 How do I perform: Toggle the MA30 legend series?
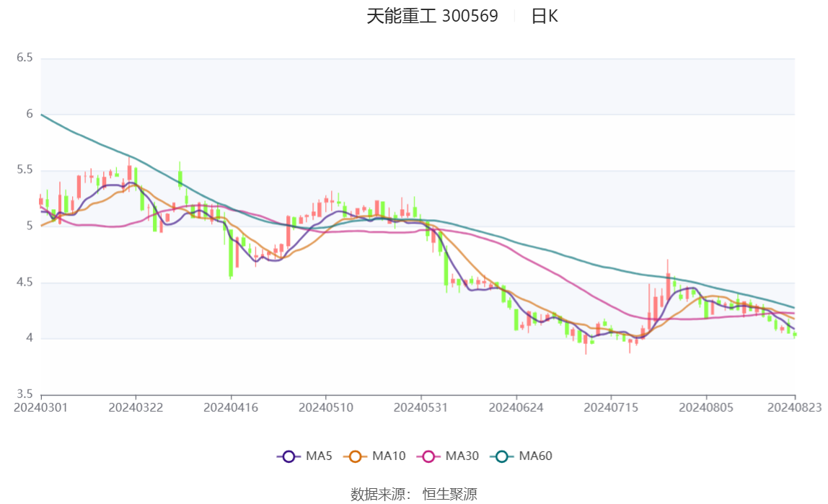448,456
